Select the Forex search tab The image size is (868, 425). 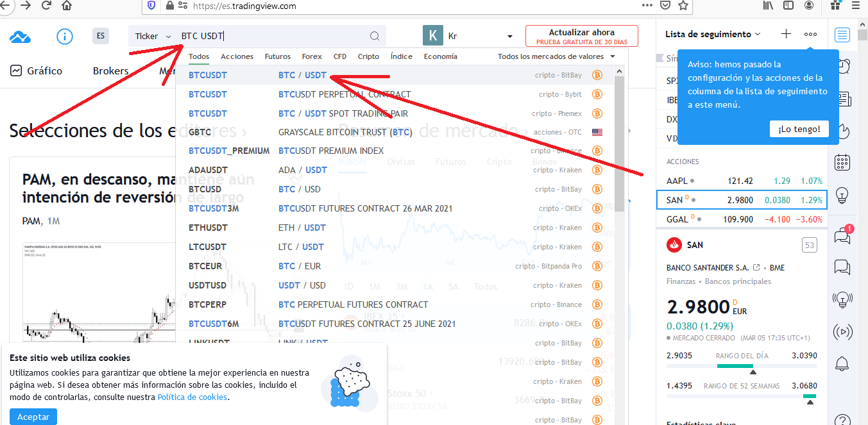point(312,56)
